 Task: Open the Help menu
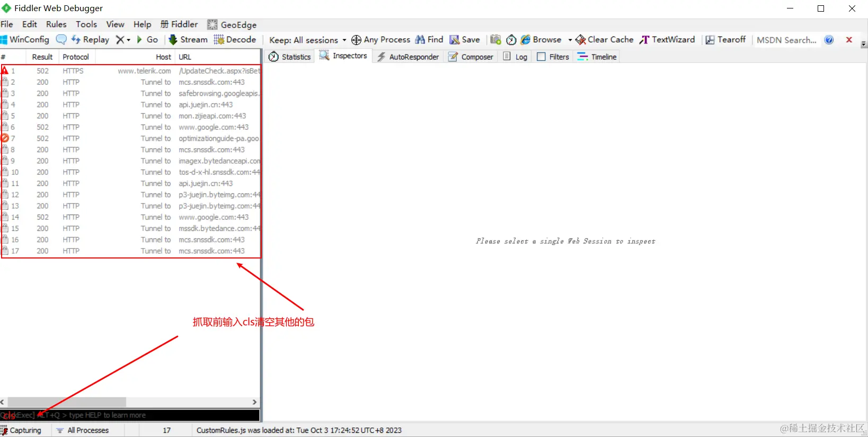point(142,24)
